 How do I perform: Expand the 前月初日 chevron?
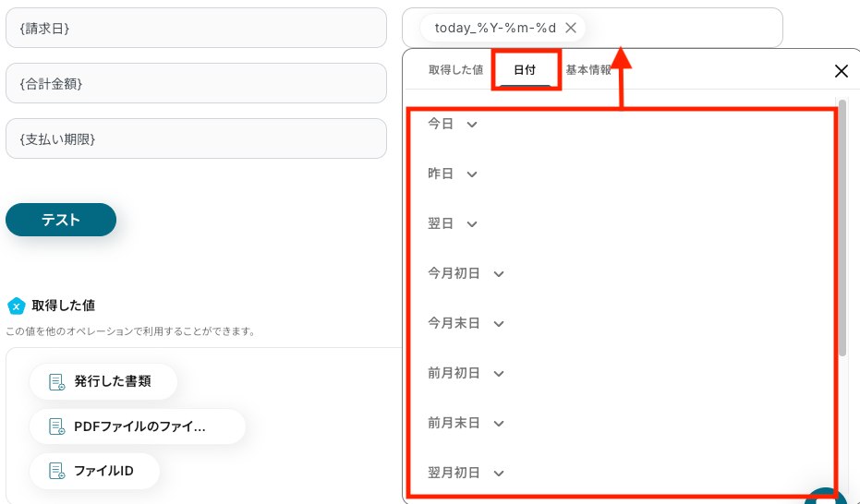(499, 374)
